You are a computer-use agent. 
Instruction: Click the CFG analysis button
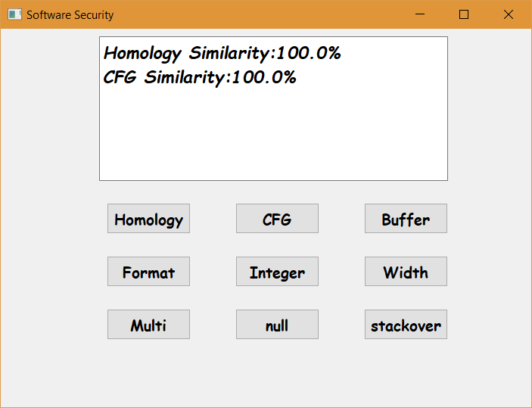(x=277, y=219)
